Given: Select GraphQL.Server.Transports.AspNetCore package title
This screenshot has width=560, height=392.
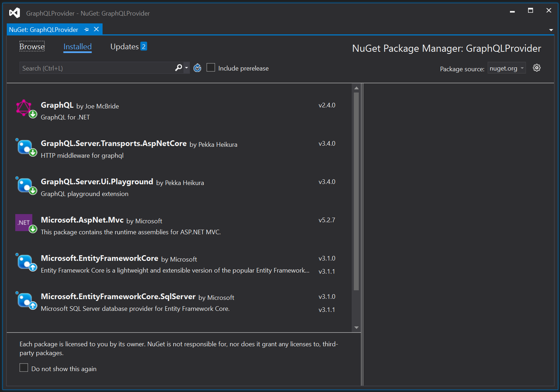Looking at the screenshot, I should [x=114, y=143].
